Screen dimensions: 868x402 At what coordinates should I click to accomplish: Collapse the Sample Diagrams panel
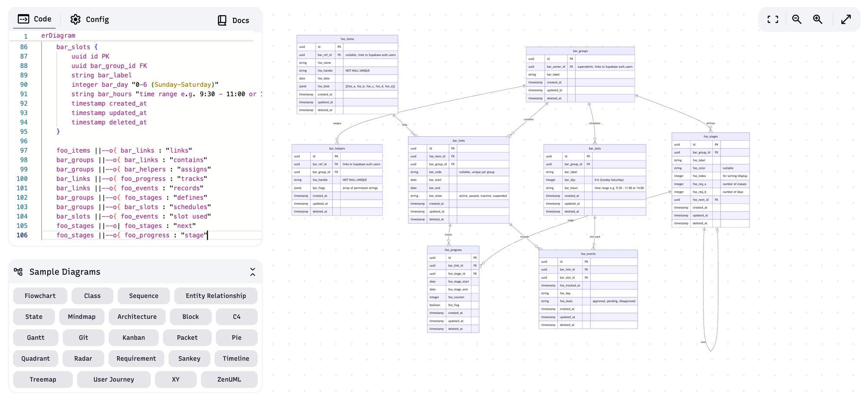coord(253,272)
